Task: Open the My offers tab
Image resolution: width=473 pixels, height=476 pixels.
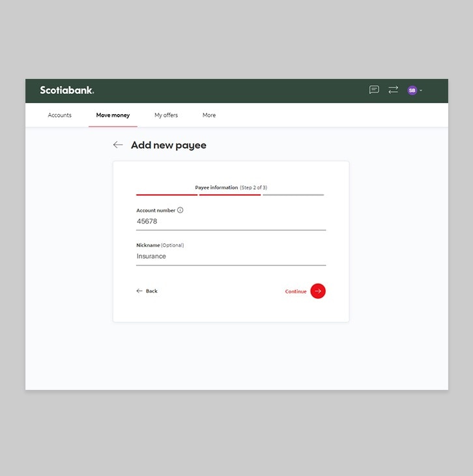Action: (x=166, y=115)
